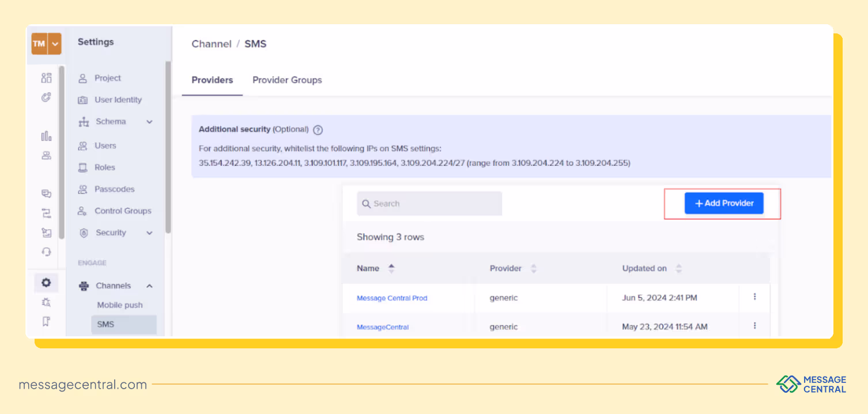Screen dimensions: 868x414
Task: Click the 'Showing 3 rows' text
Action: [390, 237]
